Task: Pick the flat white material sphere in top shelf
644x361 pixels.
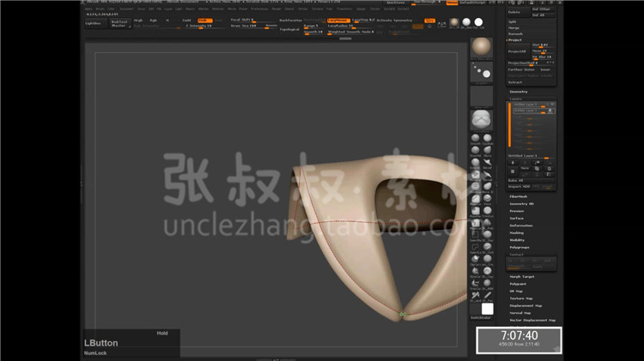Action: (x=478, y=21)
